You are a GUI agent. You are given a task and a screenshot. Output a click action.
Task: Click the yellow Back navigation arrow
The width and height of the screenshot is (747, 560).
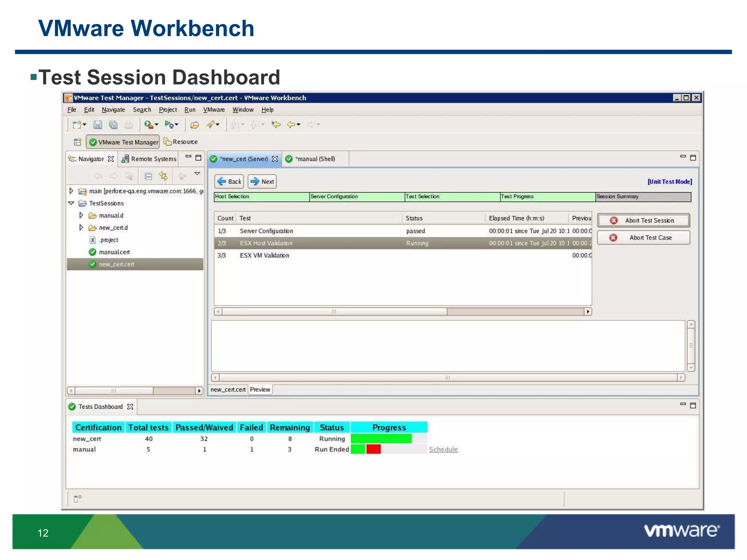(291, 125)
